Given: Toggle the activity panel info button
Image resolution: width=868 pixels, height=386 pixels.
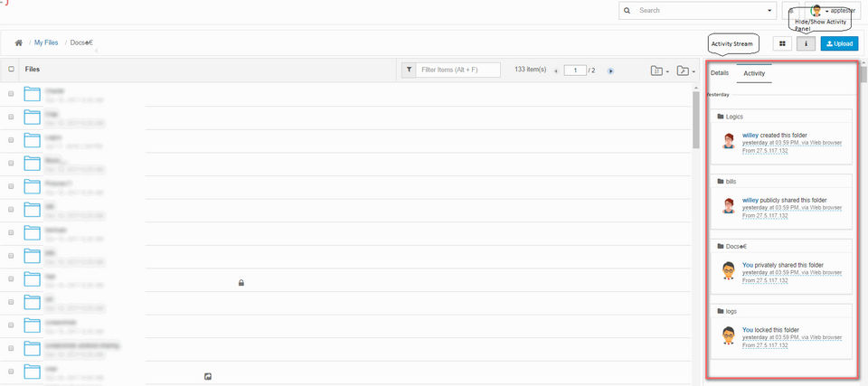Looking at the screenshot, I should (805, 42).
